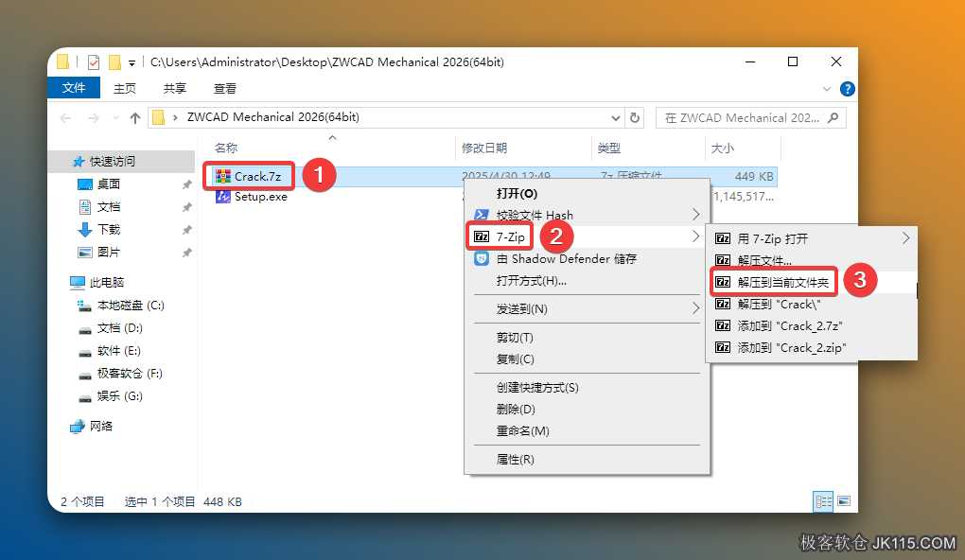The image size is (965, 560).
Task: Open Explorer help icon
Action: pos(848,89)
